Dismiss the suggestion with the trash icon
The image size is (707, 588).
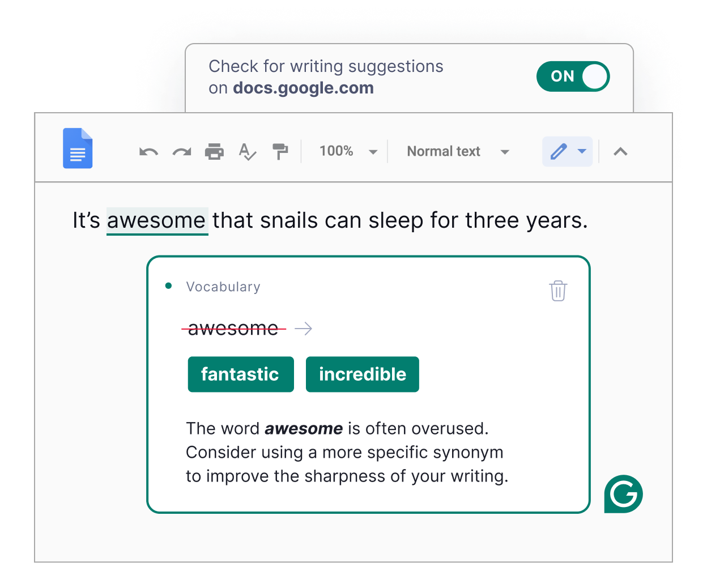click(558, 291)
